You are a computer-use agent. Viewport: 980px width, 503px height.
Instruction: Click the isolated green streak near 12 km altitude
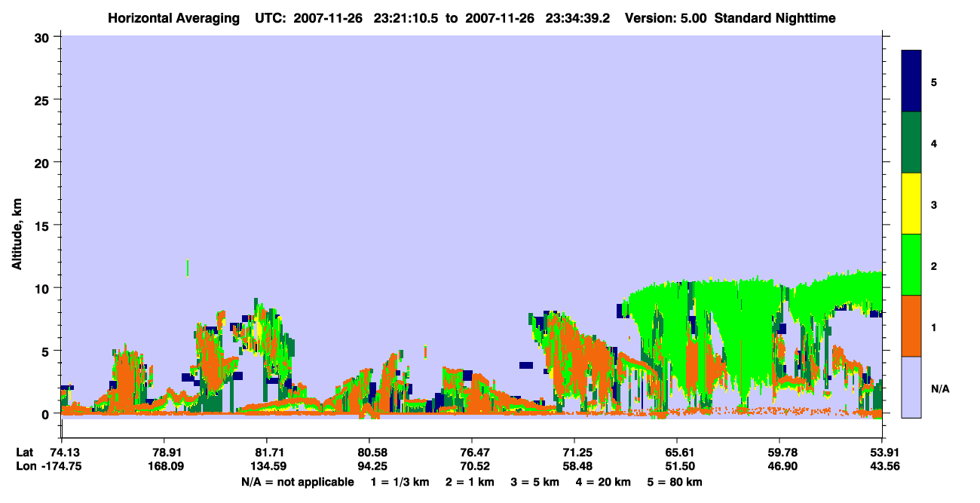pos(187,268)
